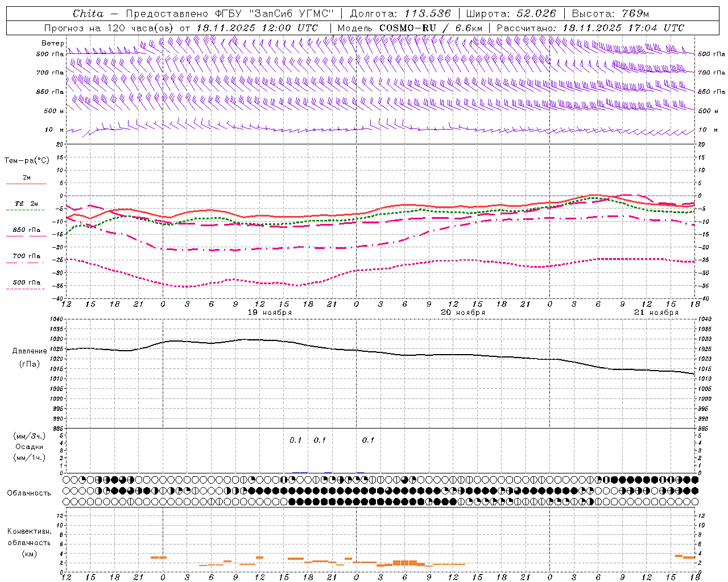Click the "700 гПа" temperature legend entry
The height and width of the screenshot is (582, 728).
pos(27,256)
